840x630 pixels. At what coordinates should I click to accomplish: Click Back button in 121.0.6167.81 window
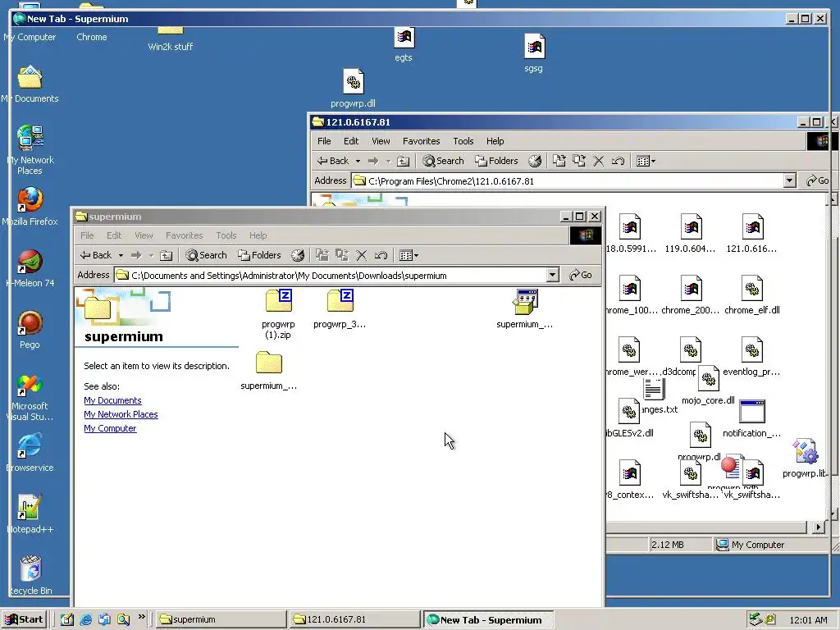click(333, 161)
